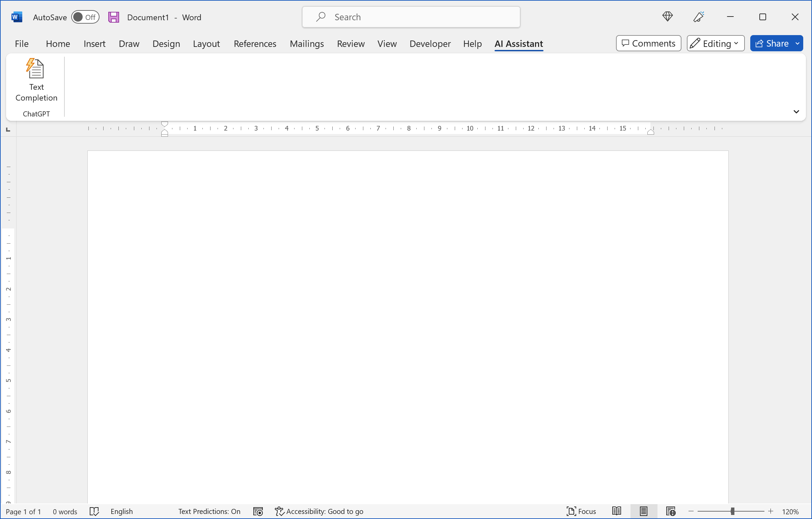Open the Editing mode dropdown
The image size is (812, 519).
(x=716, y=44)
